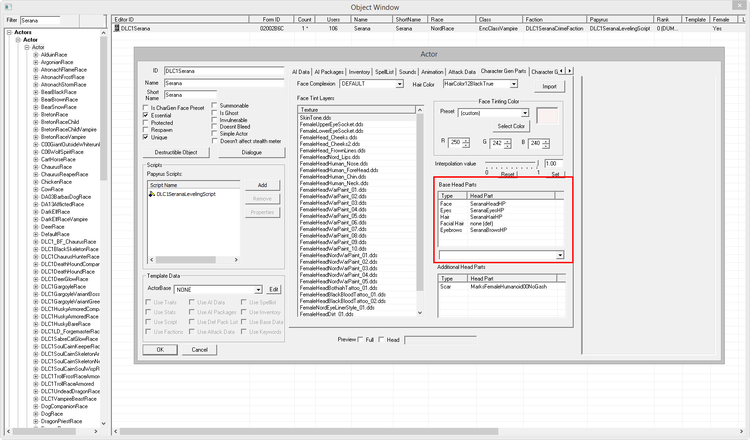
Task: Select the SeranaHairHP head part row
Action: 500,217
